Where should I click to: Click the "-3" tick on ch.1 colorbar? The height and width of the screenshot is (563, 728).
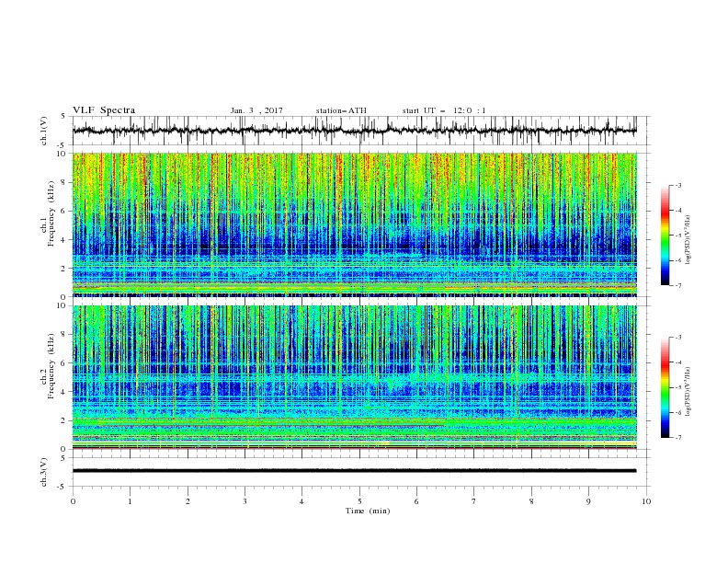677,185
